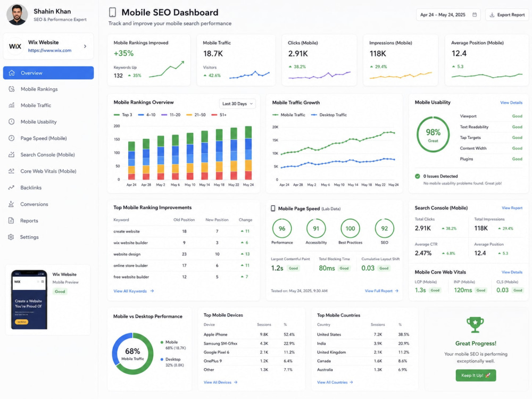The width and height of the screenshot is (532, 399).
Task: Open Core Web Vitals (Mobile) section
Action: click(x=48, y=171)
